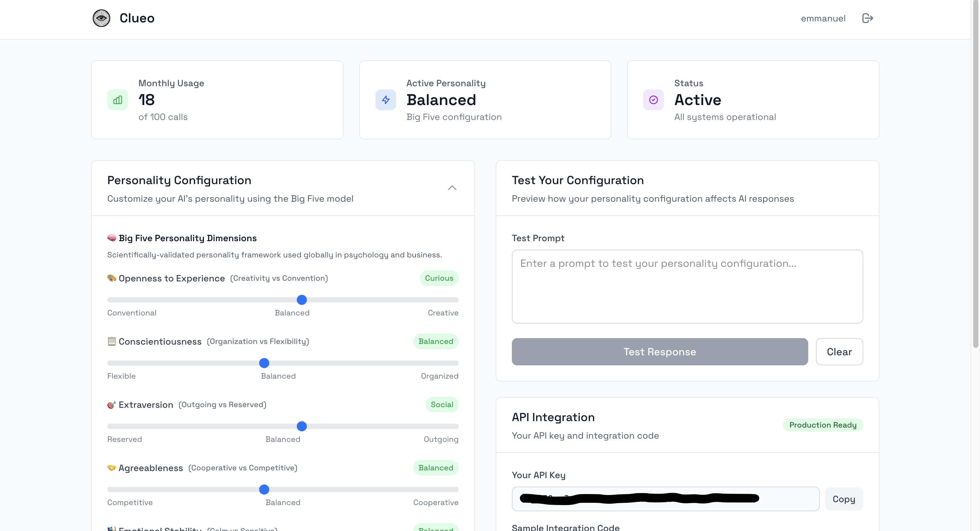Click the logout icon next to emmanuel
The width and height of the screenshot is (980, 531).
[x=868, y=18]
